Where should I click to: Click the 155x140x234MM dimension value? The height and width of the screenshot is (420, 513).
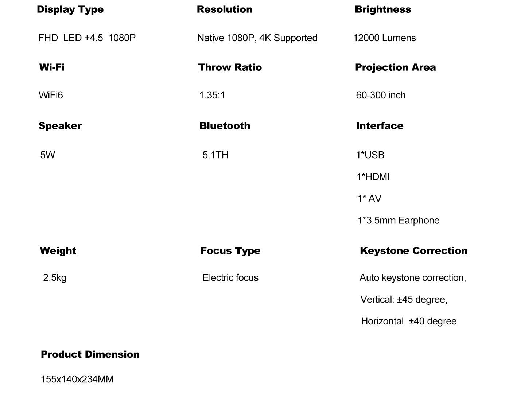tap(77, 379)
